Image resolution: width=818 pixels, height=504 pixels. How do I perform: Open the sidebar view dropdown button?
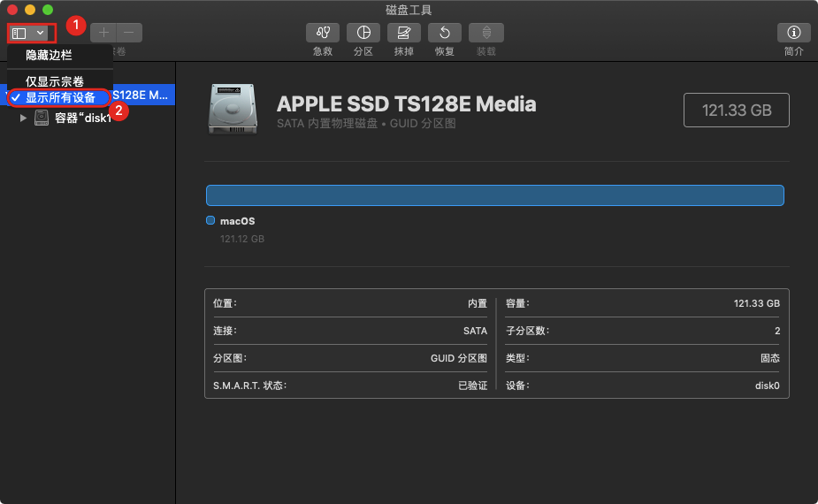[x=30, y=33]
